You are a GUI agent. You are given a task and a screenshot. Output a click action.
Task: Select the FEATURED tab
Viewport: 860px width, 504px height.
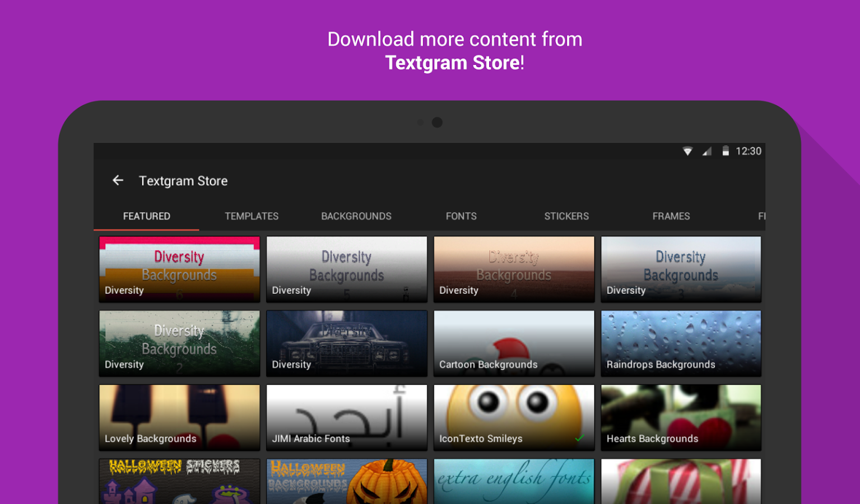click(147, 216)
